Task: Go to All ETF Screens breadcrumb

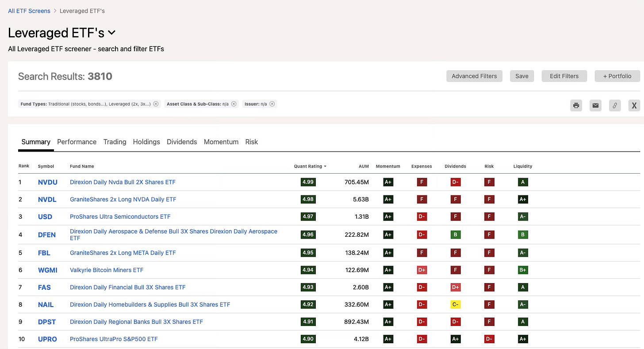Action: [29, 11]
